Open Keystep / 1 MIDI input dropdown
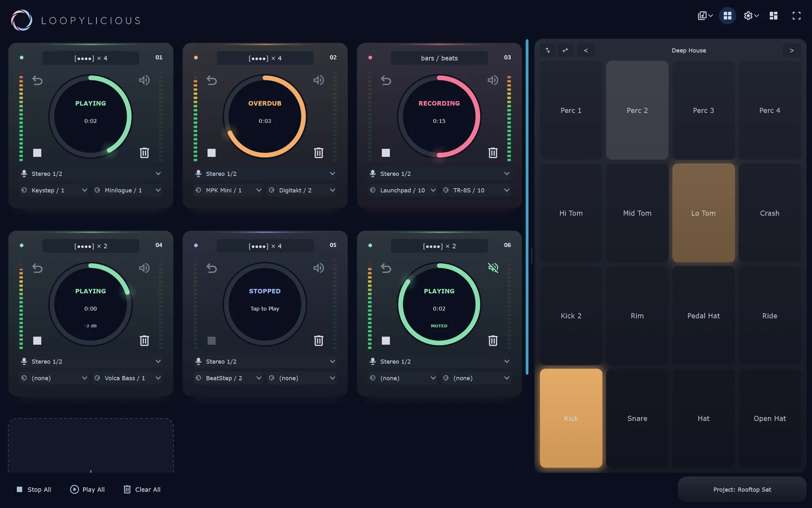The width and height of the screenshot is (812, 508). [54, 190]
